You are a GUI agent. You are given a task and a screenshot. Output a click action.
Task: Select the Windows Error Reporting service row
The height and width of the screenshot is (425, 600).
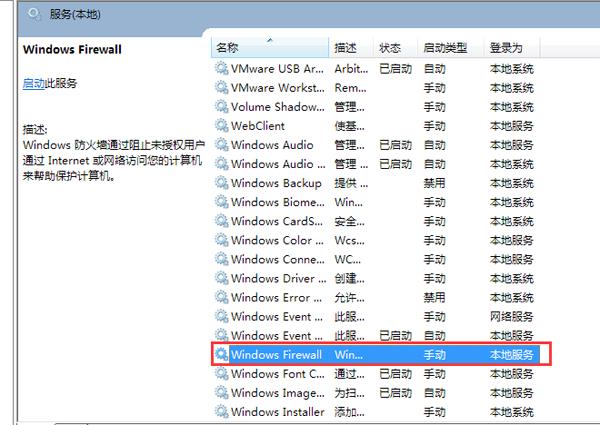(276, 297)
